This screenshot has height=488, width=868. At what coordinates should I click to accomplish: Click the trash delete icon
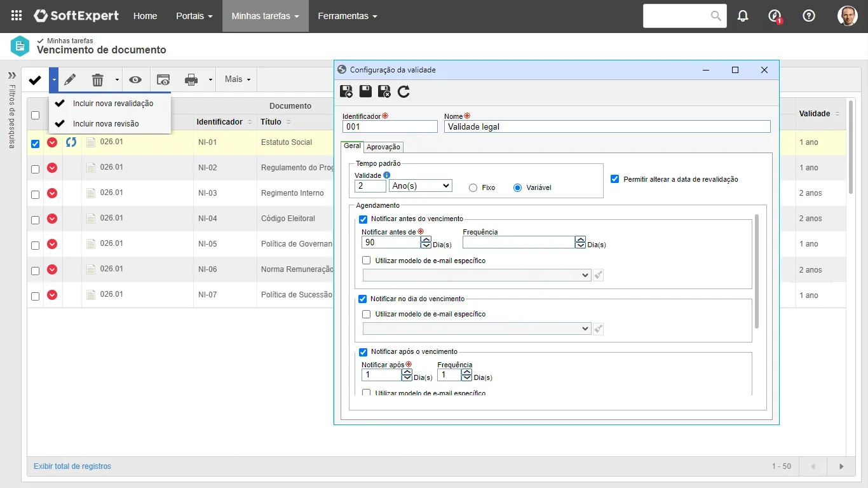pyautogui.click(x=97, y=79)
